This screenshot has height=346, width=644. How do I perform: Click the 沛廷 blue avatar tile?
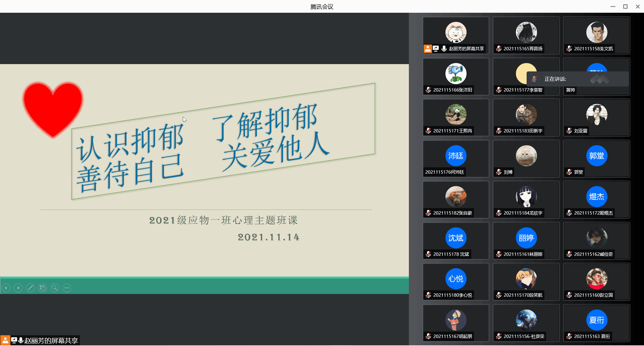point(455,156)
